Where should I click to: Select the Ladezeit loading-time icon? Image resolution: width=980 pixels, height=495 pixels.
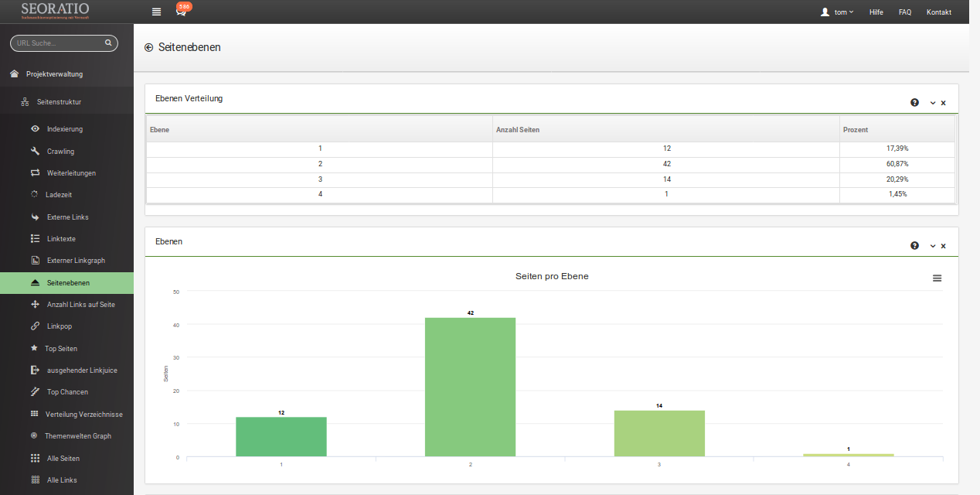(x=35, y=194)
